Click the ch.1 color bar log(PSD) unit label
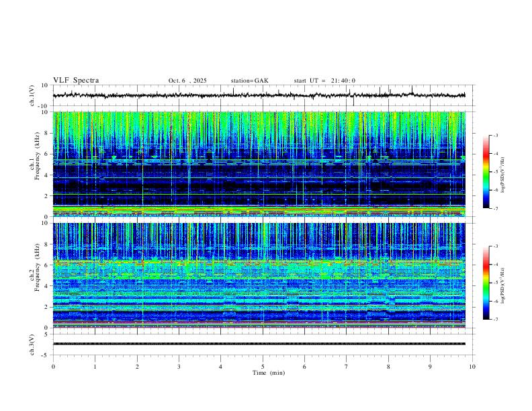 (502, 175)
